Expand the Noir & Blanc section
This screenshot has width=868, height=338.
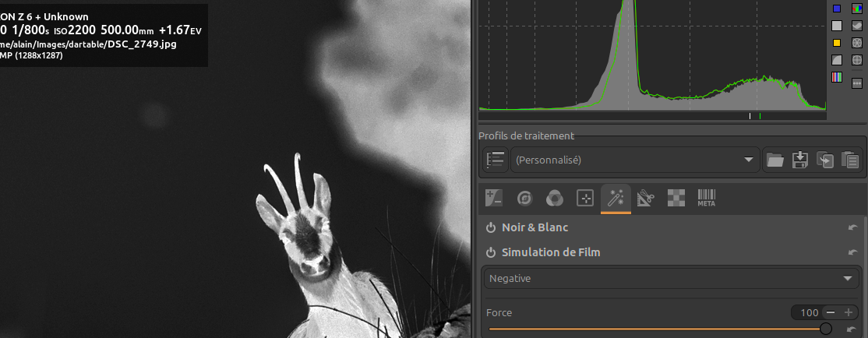pos(535,227)
